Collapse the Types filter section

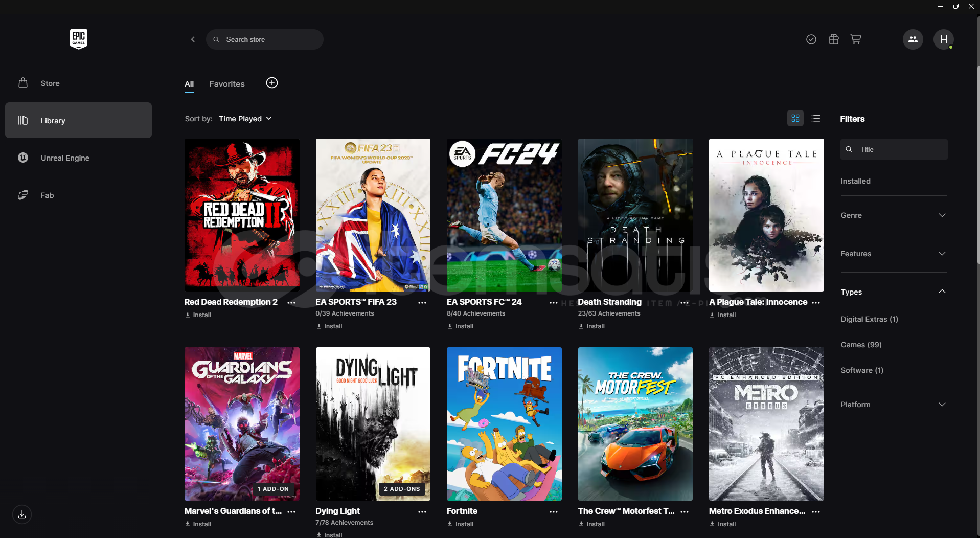tap(893, 292)
